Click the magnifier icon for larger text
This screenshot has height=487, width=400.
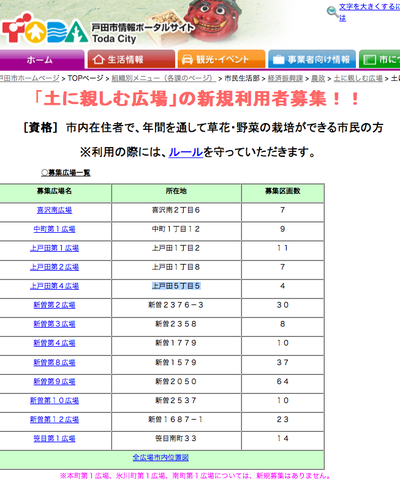click(x=332, y=11)
